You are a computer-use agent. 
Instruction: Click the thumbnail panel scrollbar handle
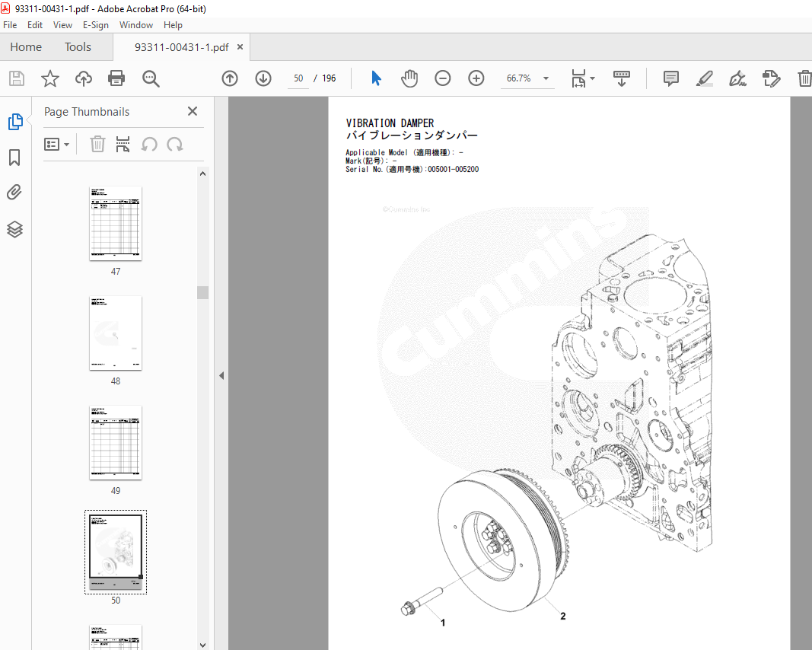pyautogui.click(x=203, y=292)
